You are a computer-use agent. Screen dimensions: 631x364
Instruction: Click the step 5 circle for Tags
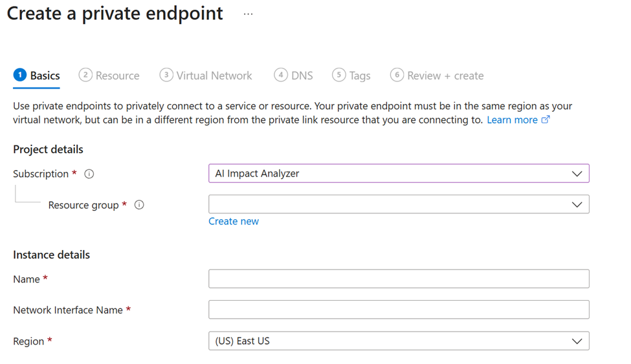coord(339,75)
